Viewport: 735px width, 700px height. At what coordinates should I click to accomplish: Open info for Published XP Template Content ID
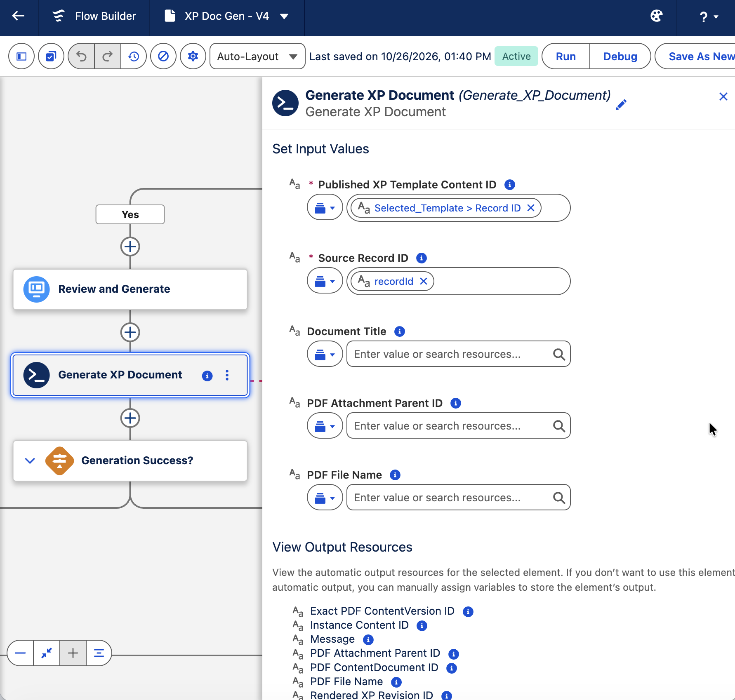[x=509, y=185]
